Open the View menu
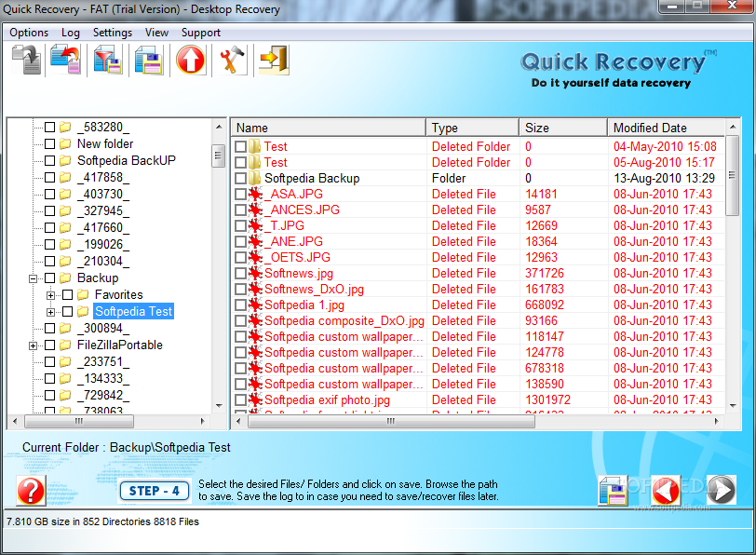Viewport: 756px width, 555px height. point(156,33)
